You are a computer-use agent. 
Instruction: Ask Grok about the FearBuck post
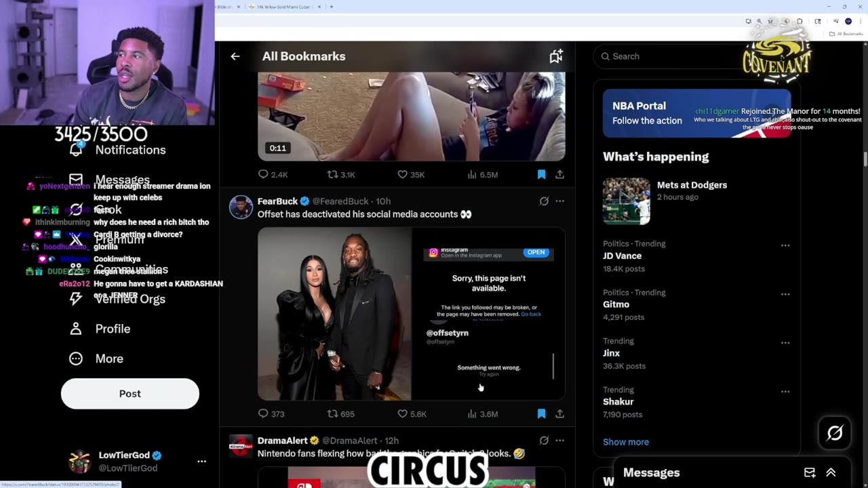(544, 201)
